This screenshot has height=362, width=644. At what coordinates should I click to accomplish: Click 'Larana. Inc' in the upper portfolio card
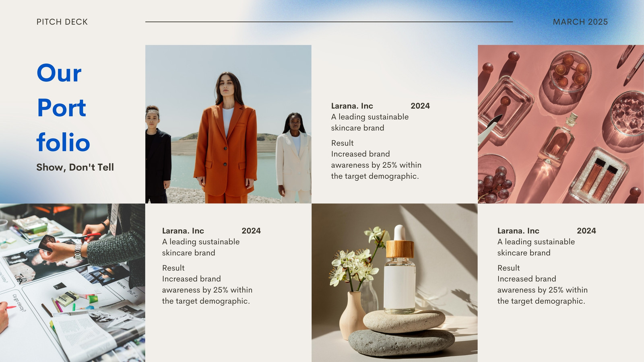pyautogui.click(x=352, y=106)
